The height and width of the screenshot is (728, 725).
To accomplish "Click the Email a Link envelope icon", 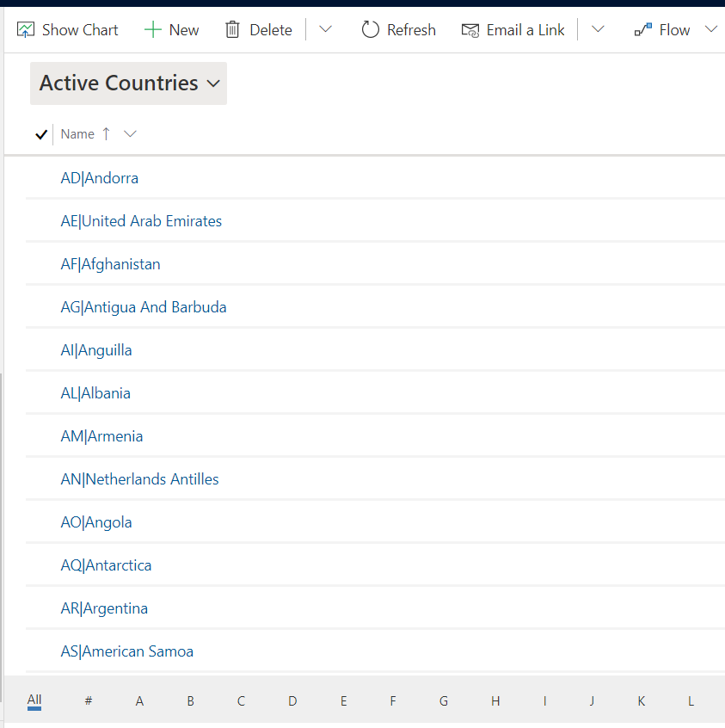I will [x=470, y=30].
